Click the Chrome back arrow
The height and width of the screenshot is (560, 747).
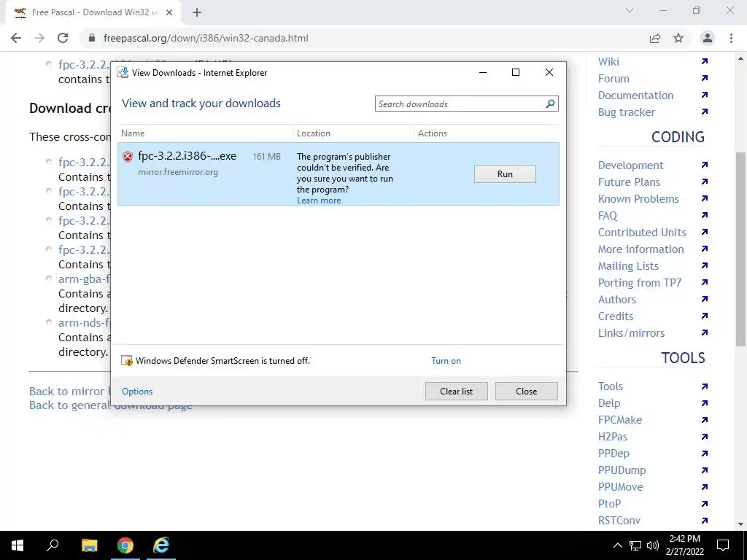[x=16, y=38]
